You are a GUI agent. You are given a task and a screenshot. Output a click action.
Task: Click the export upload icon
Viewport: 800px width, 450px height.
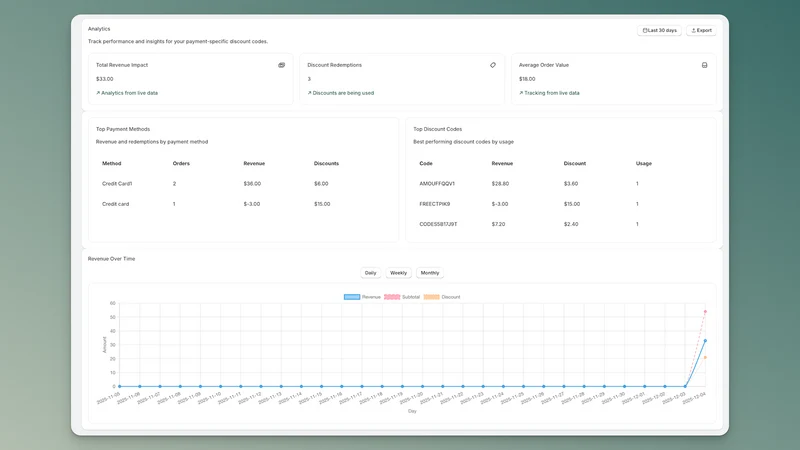[x=693, y=31]
